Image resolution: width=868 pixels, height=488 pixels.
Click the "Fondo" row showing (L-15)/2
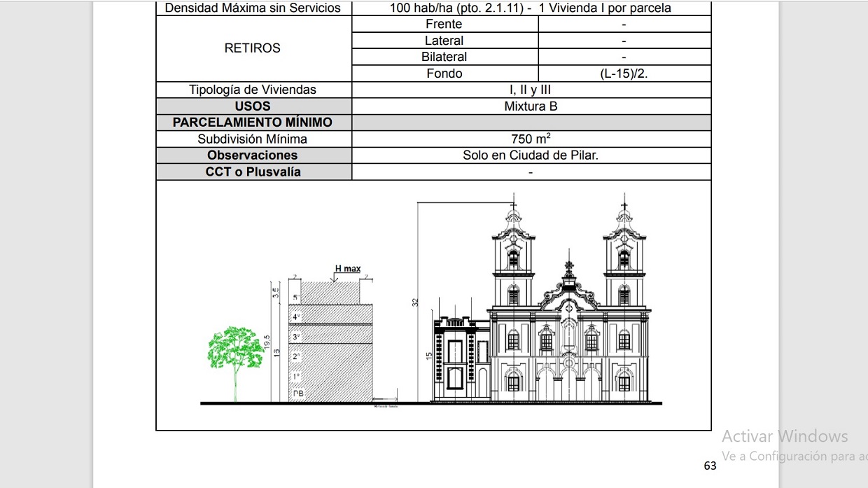pos(444,73)
